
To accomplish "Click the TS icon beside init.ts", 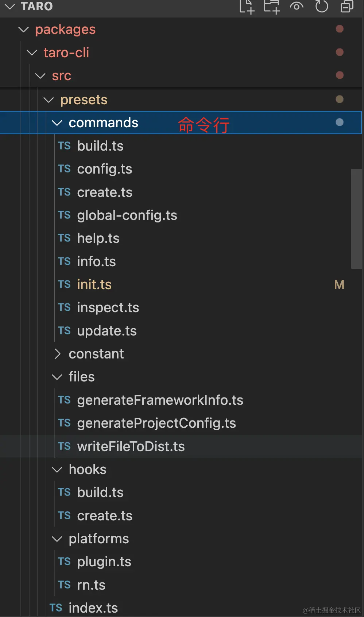I will pyautogui.click(x=64, y=284).
